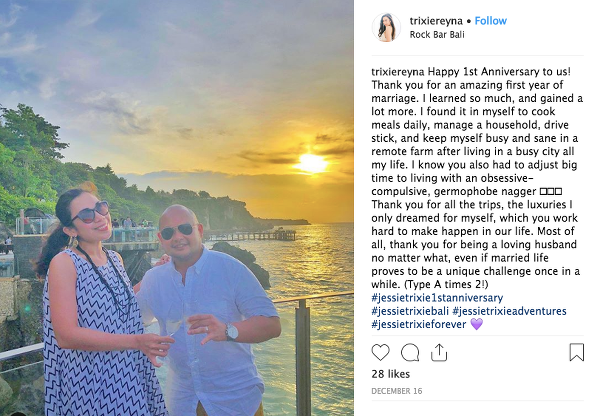Open trixiereyna's profile picture avatar
Viewport: 600px width, 416px height.
click(387, 27)
